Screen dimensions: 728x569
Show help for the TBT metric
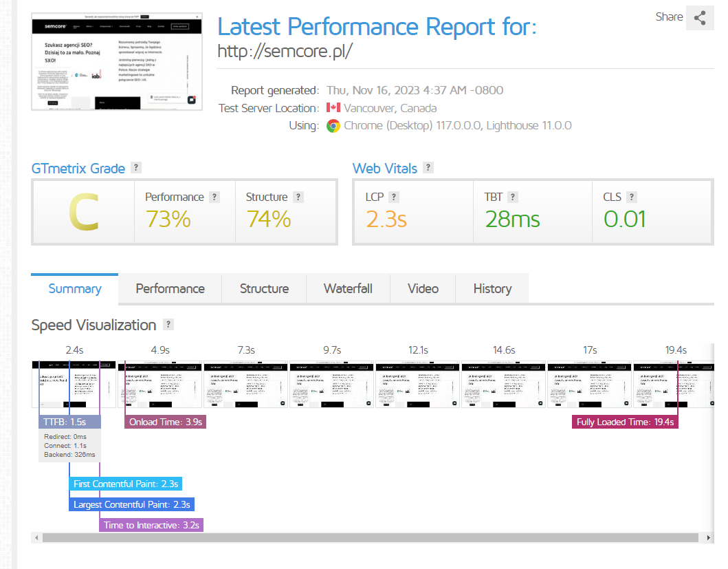[513, 197]
